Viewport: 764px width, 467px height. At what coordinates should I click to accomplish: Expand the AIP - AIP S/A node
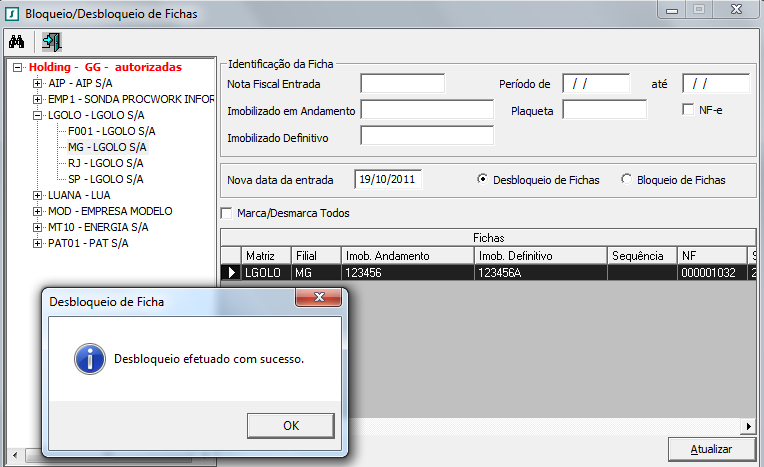pyautogui.click(x=38, y=83)
